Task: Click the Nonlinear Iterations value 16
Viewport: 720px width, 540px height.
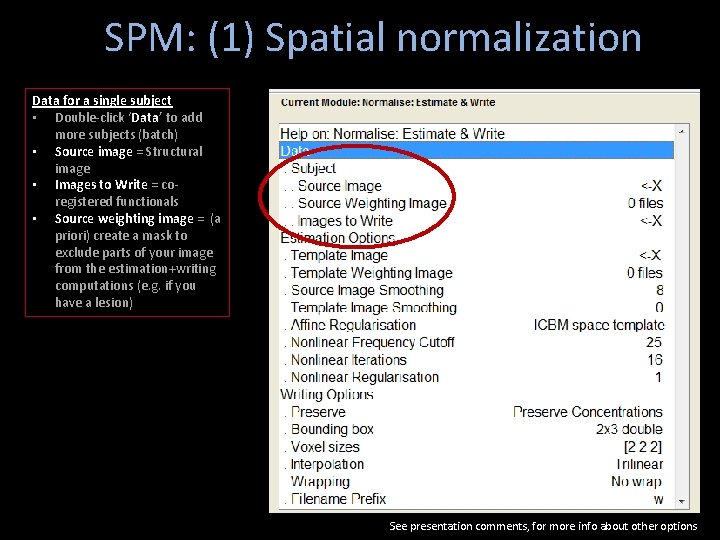Action: pos(655,360)
